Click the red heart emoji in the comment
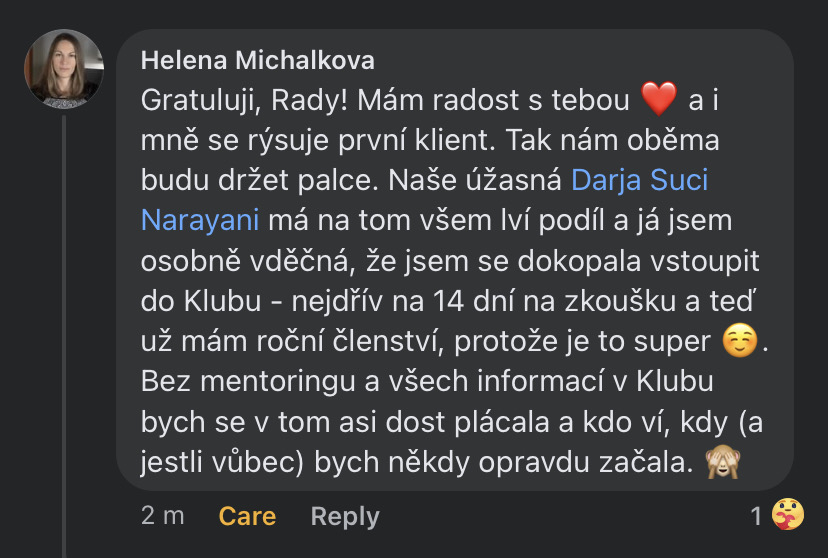 click(659, 100)
